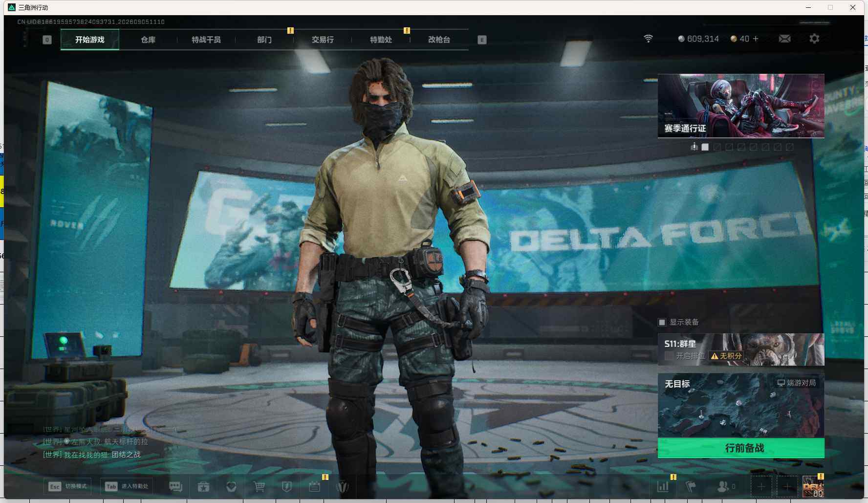This screenshot has height=503, width=868.
Task: Click the lightning shield icon in bottom bar
Action: pos(287,486)
